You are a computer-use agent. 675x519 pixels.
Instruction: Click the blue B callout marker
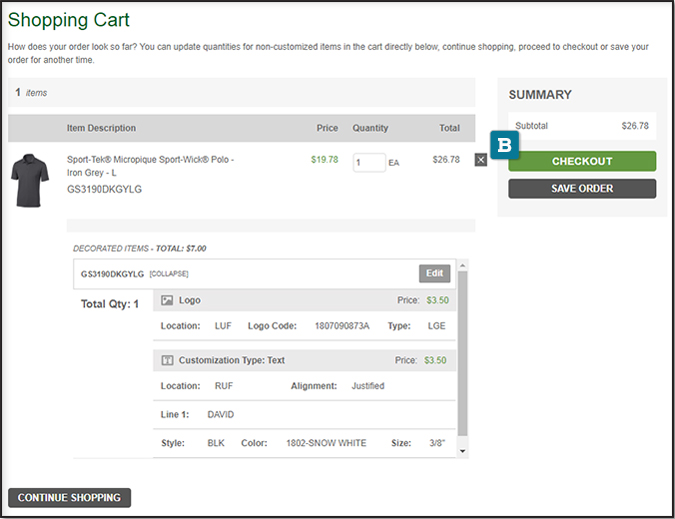505,145
